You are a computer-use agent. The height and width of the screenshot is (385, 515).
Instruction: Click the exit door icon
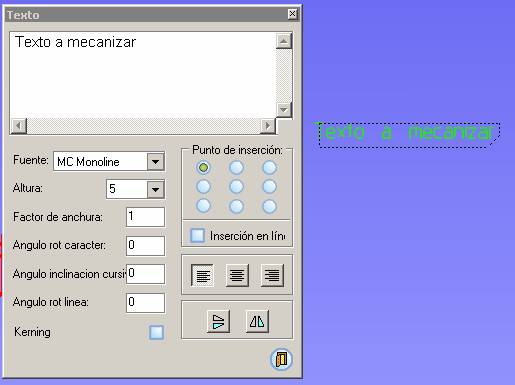pos(281,359)
